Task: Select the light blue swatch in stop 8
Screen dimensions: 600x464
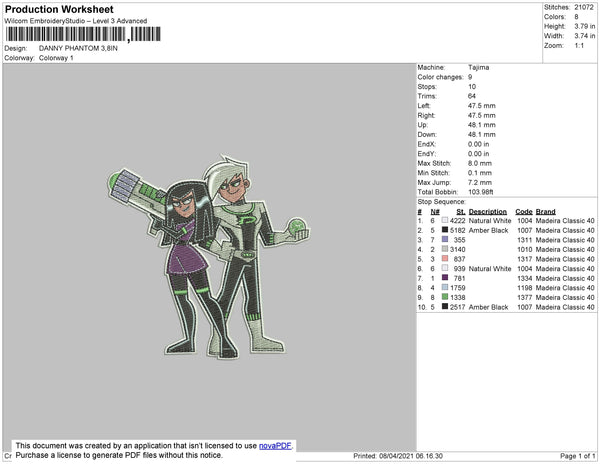Action: click(445, 287)
